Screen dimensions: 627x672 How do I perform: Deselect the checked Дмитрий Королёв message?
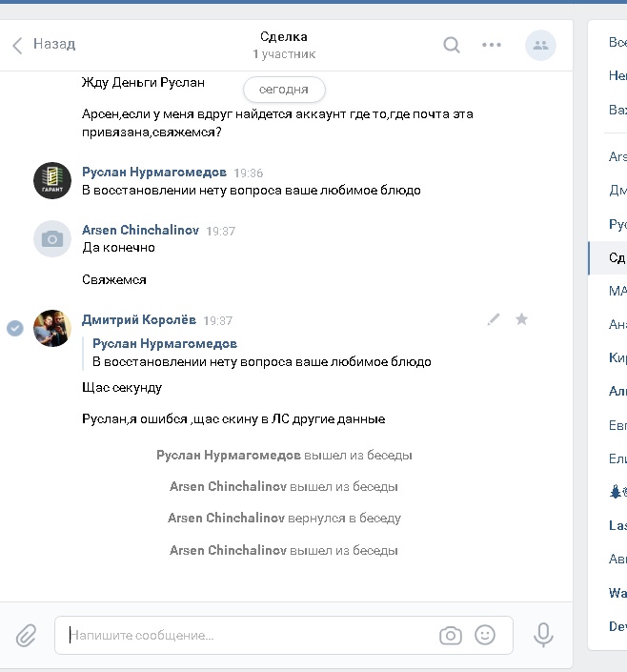click(15, 328)
